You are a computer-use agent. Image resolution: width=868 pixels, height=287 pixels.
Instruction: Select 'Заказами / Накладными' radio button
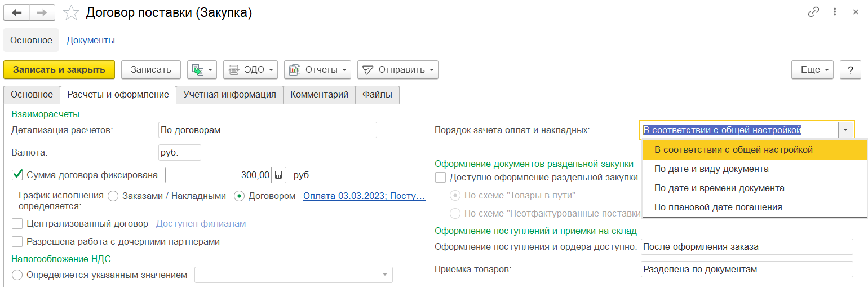pyautogui.click(x=113, y=196)
